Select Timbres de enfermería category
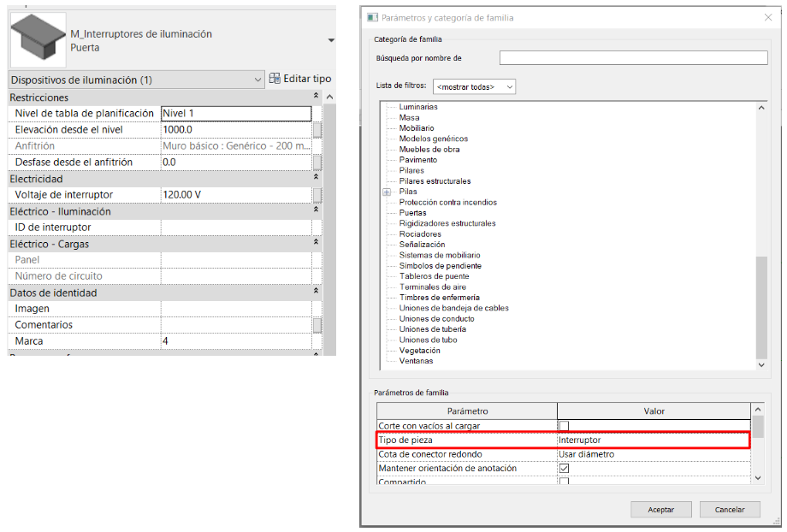Image resolution: width=787 pixels, height=532 pixels. [x=439, y=298]
